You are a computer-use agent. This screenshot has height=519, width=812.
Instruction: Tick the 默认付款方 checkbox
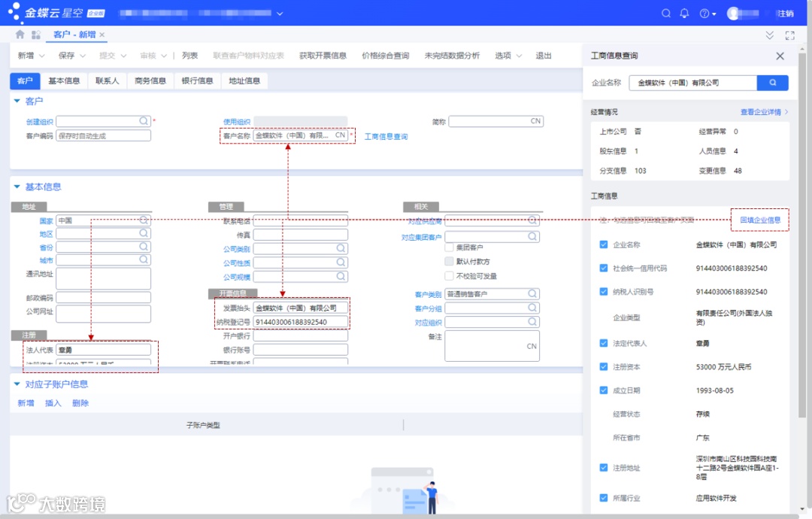coord(449,261)
